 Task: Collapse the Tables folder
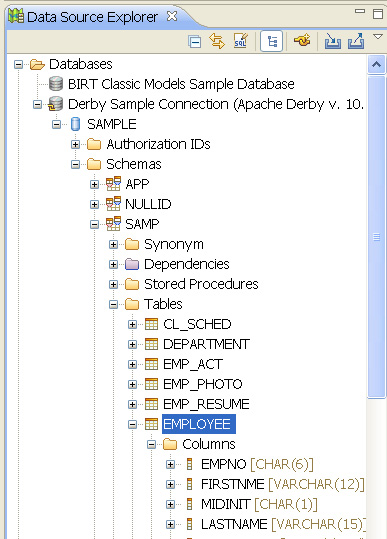[x=113, y=304]
